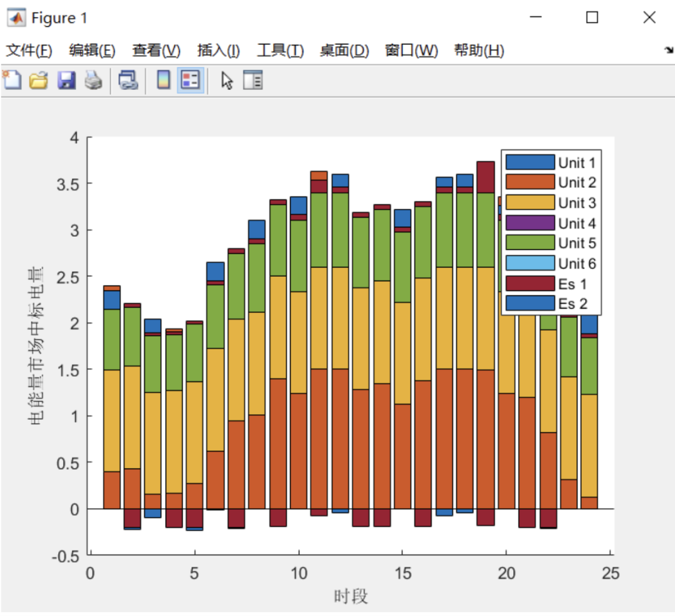
Task: Create a new figure with New icon
Action: tap(12, 80)
